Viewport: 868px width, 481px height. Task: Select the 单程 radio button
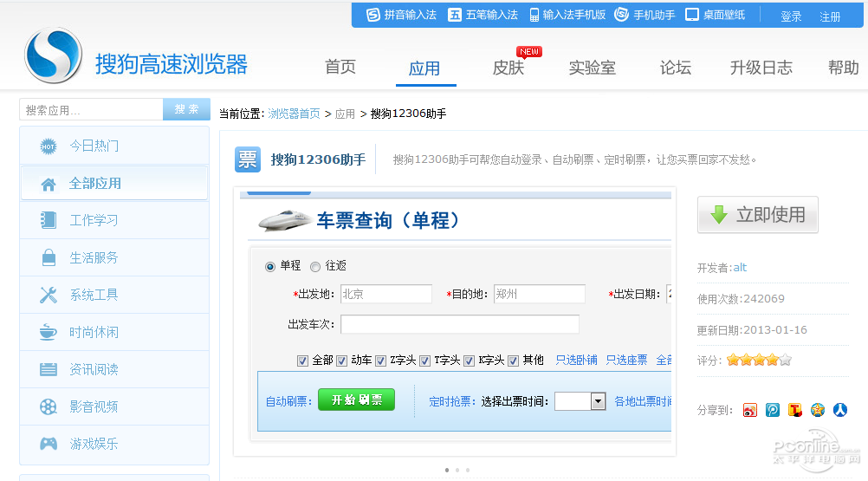tap(270, 267)
